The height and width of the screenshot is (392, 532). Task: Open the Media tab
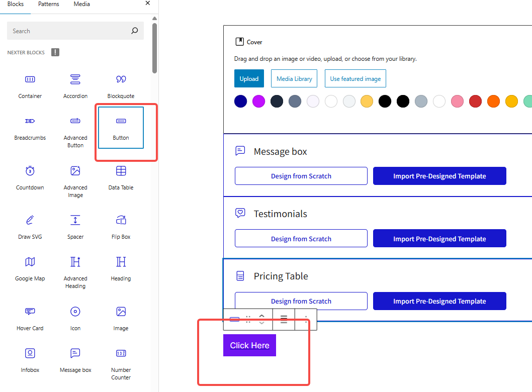(x=82, y=4)
